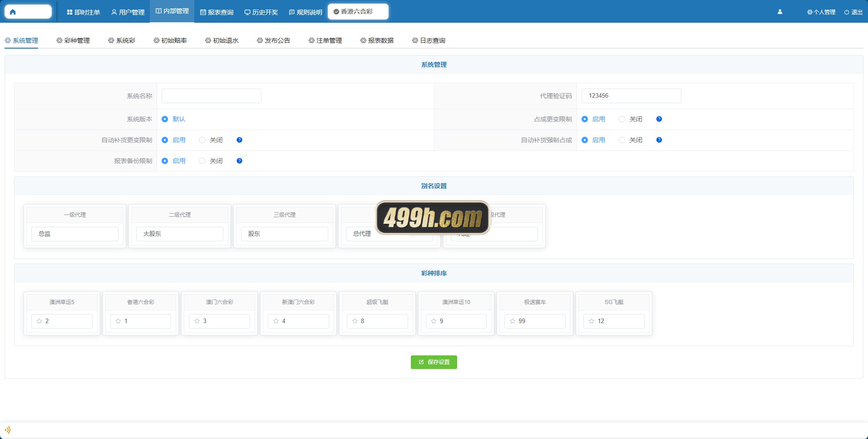The width and height of the screenshot is (868, 439).
Task: Switch to 初始退水 tab
Action: (x=222, y=40)
